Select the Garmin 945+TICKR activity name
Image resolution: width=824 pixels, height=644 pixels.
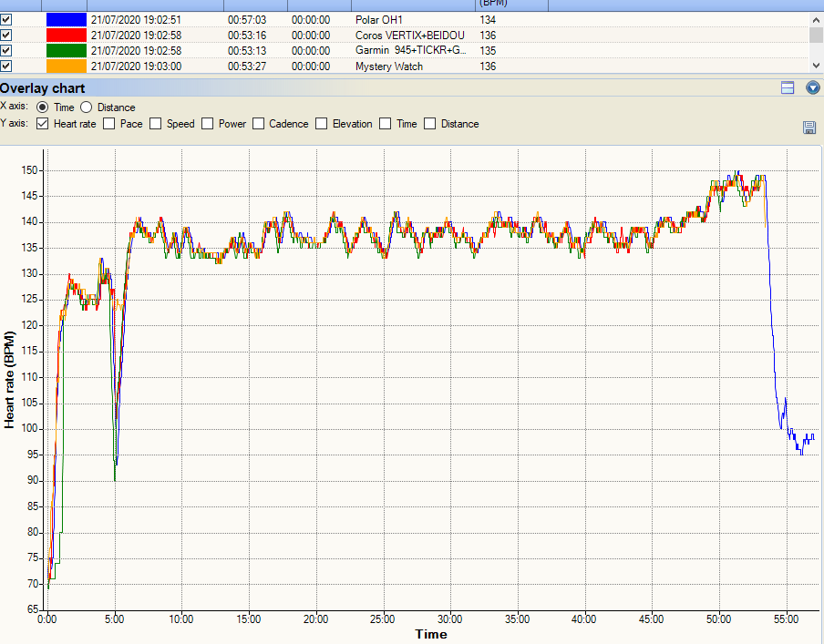(411, 50)
